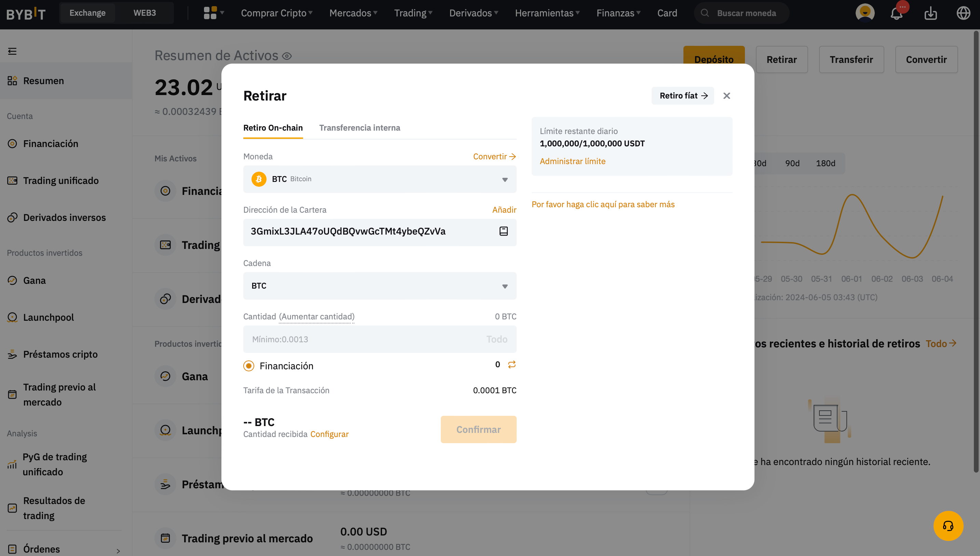This screenshot has width=980, height=556.
Task: Expand Trading top menu
Action: 413,13
